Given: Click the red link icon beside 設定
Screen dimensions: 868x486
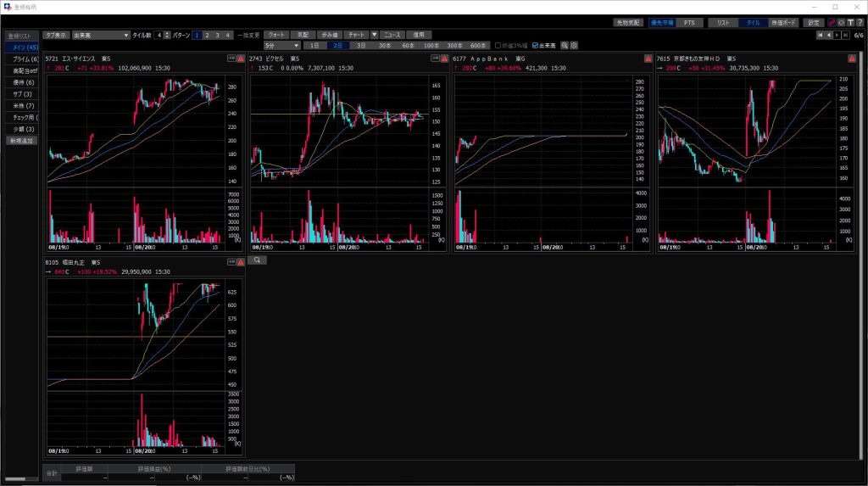Looking at the screenshot, I should pos(831,23).
